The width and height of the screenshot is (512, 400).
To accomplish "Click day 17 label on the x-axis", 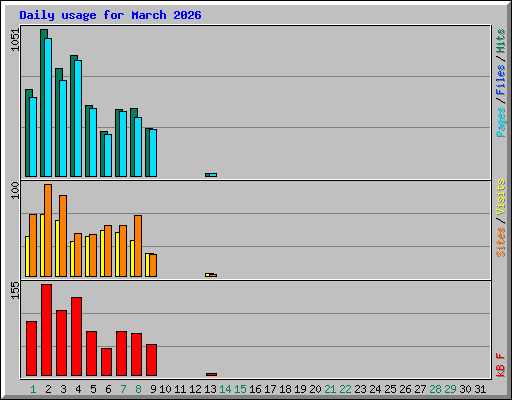I will coord(270,389).
